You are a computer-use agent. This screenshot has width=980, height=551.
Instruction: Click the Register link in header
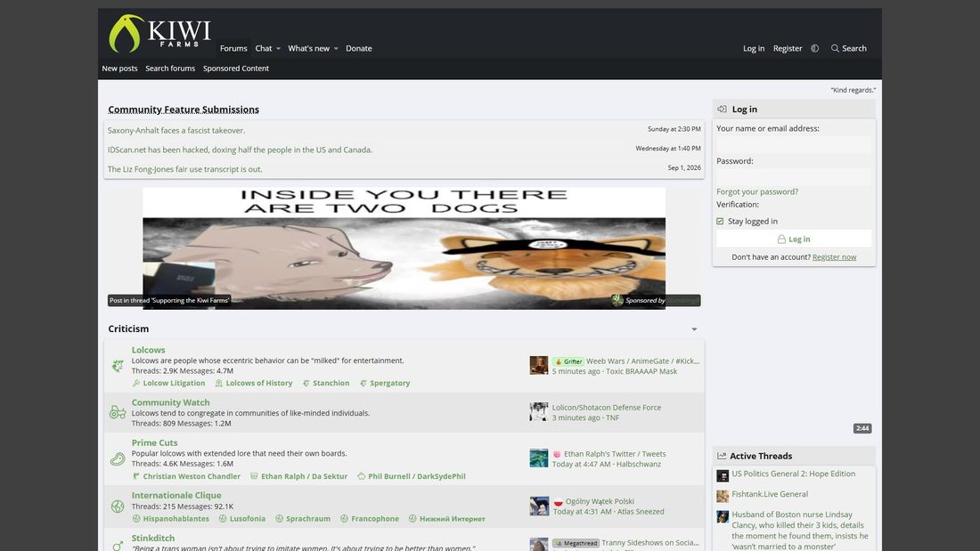788,48
